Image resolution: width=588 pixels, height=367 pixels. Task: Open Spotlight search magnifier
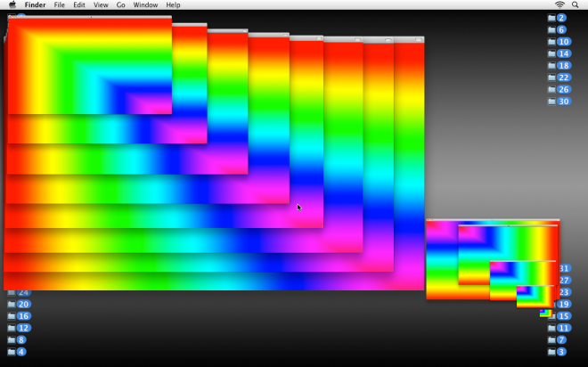pos(576,5)
